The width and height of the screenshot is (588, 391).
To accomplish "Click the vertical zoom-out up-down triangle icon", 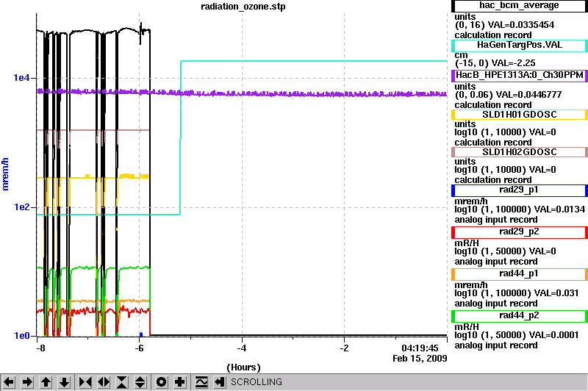I will 140,382.
